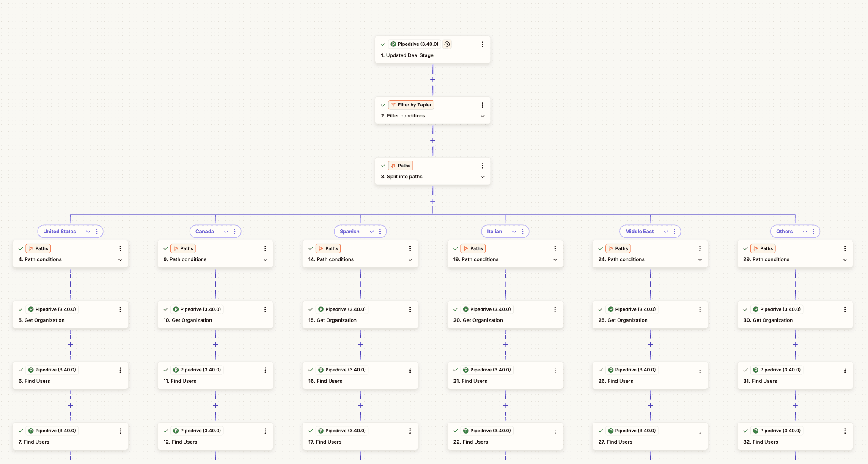Click the Pipedrive icon on step 5 Get Organization

31,309
